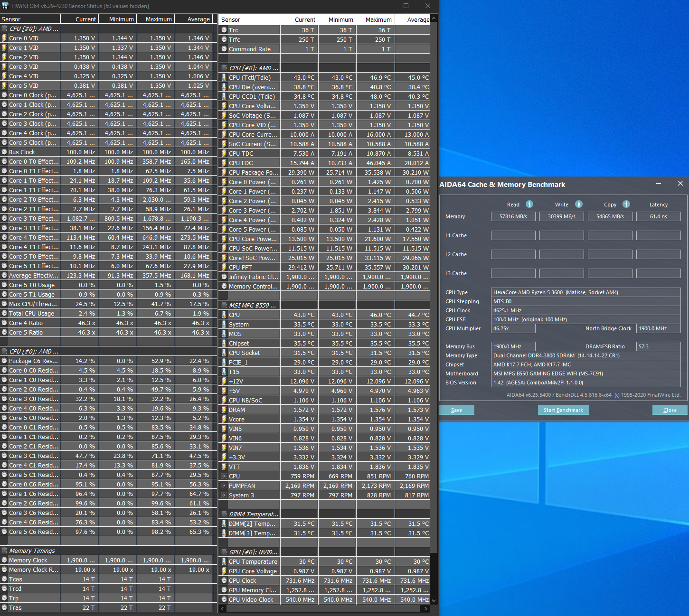This screenshot has width=689, height=616.
Task: Click the HWiNFO64 title bar app icon
Action: point(5,6)
